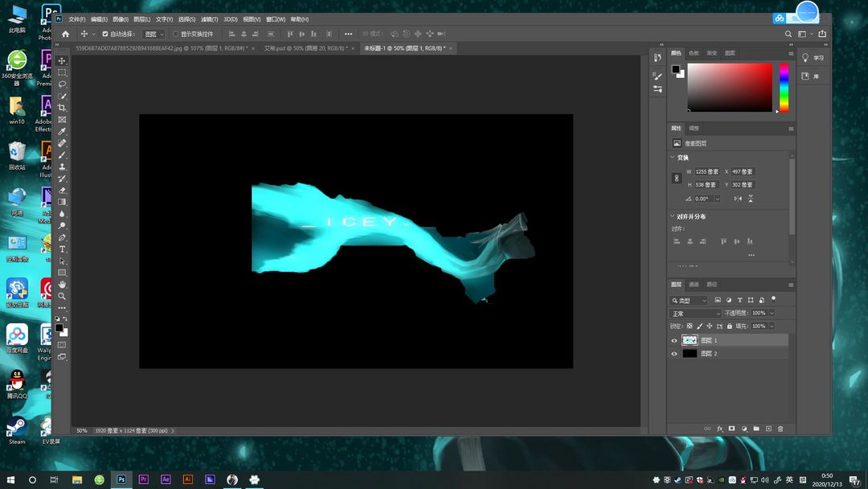Select the Horizontal Type tool
The image size is (868, 489).
(x=62, y=249)
